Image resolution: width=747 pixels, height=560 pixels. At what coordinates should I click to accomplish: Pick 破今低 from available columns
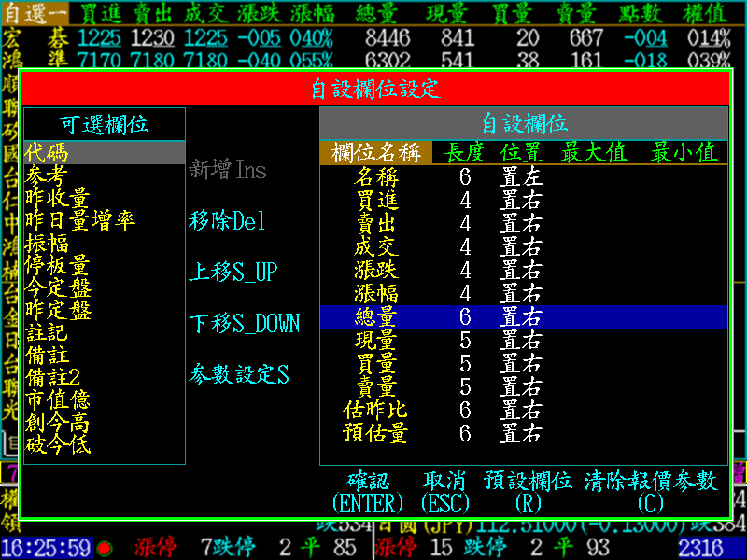click(58, 444)
